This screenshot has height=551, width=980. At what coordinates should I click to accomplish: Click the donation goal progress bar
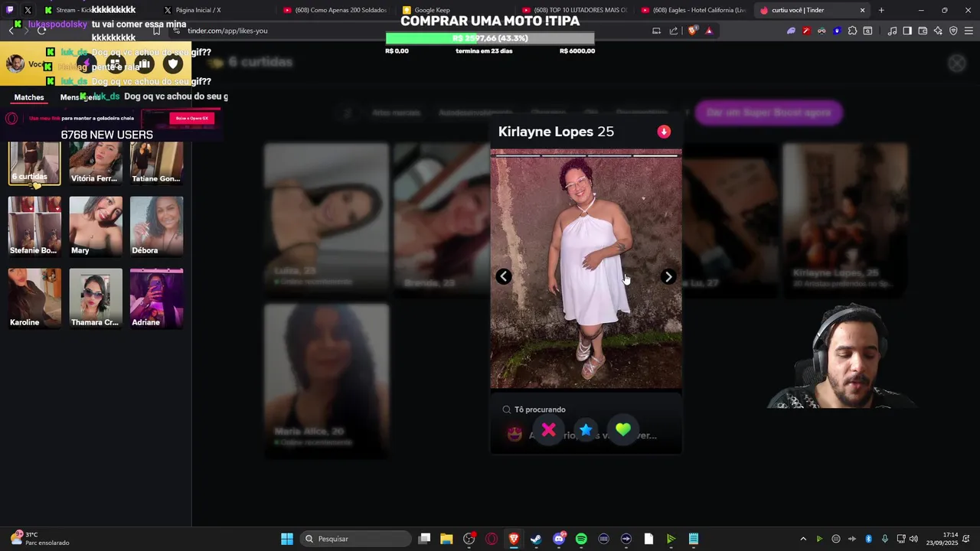pos(490,38)
